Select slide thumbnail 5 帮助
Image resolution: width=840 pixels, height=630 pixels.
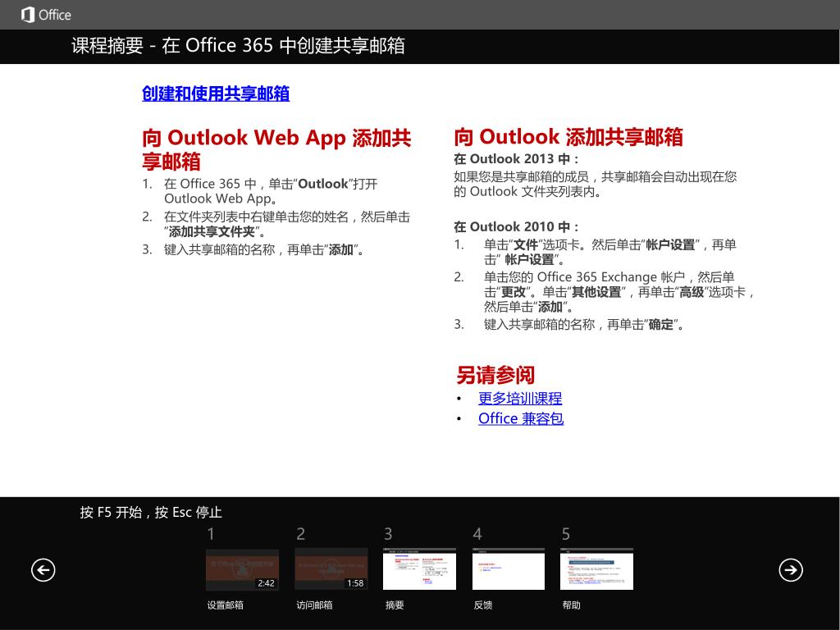pyautogui.click(x=597, y=569)
